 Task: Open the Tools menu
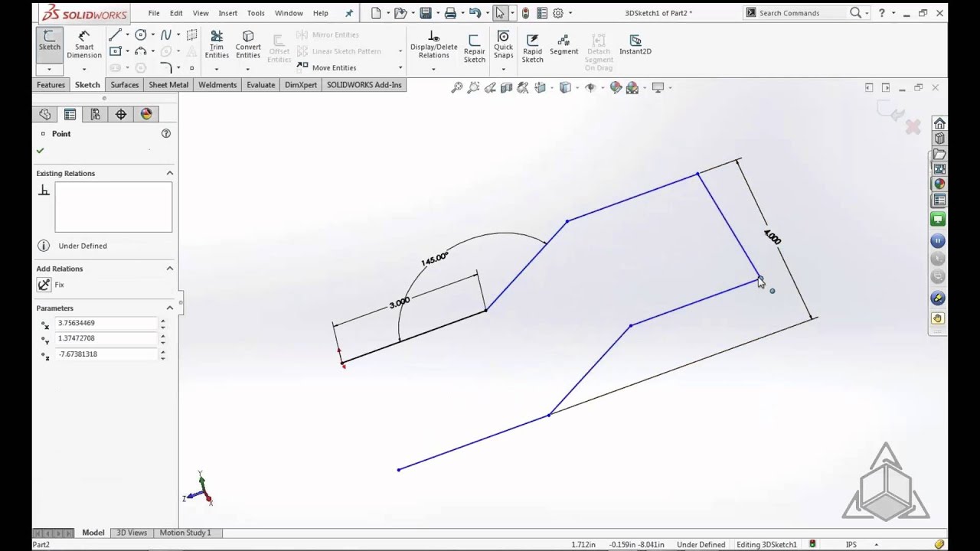click(256, 13)
